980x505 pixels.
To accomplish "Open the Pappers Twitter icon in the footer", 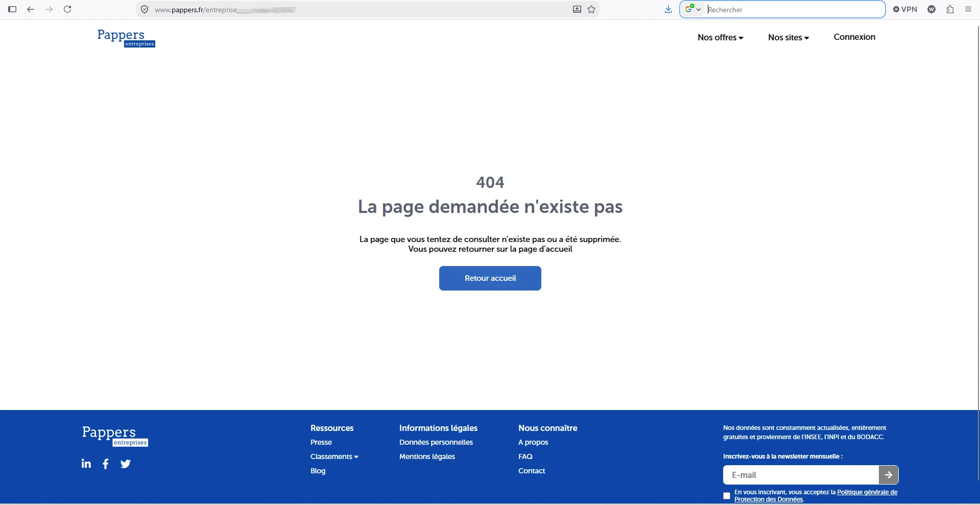I will [x=126, y=464].
